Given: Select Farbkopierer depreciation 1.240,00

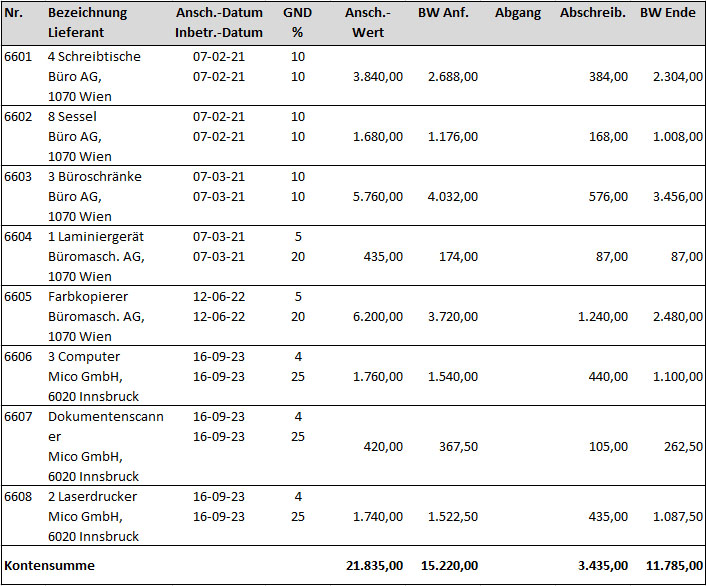Looking at the screenshot, I should tap(602, 317).
